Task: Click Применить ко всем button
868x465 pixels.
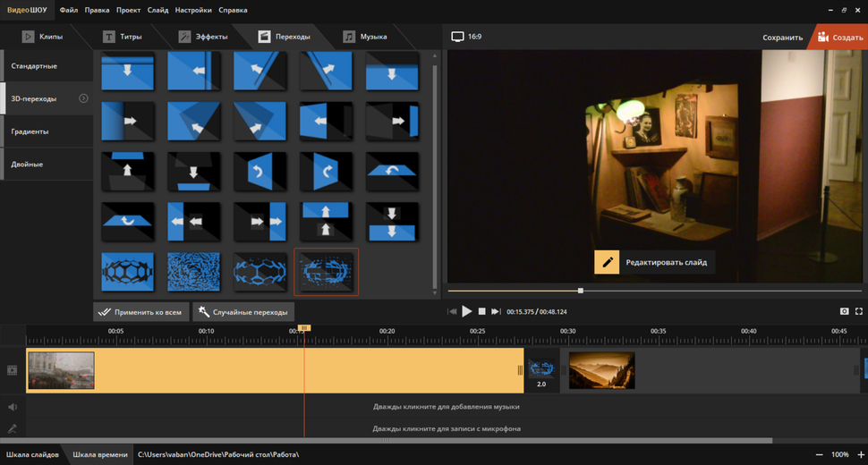Action: pos(141,312)
